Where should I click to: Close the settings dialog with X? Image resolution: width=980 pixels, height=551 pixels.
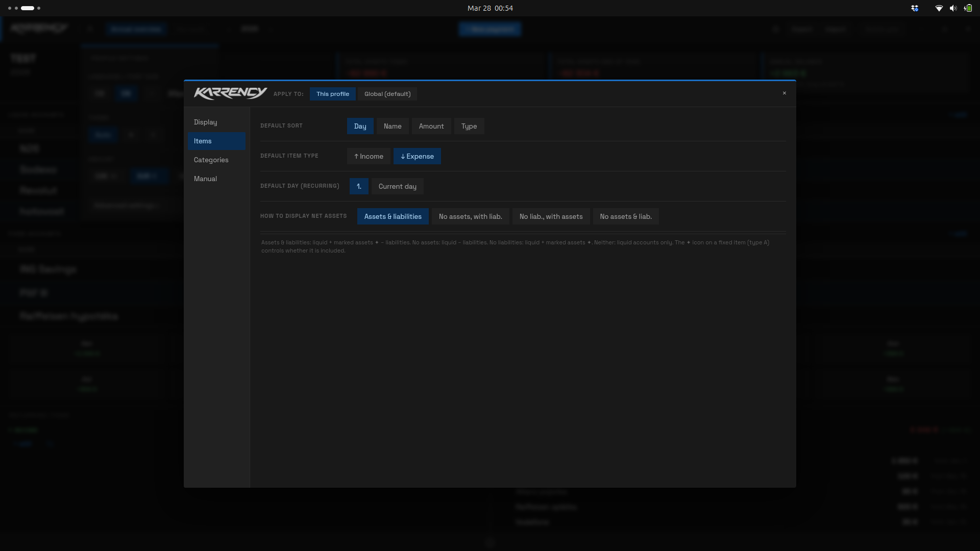tap(785, 93)
